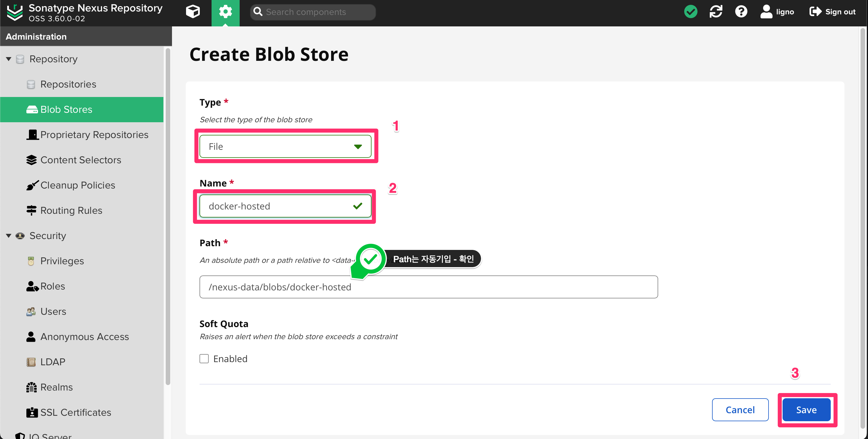Click the refresh icon in header
This screenshot has width=868, height=439.
tap(716, 12)
